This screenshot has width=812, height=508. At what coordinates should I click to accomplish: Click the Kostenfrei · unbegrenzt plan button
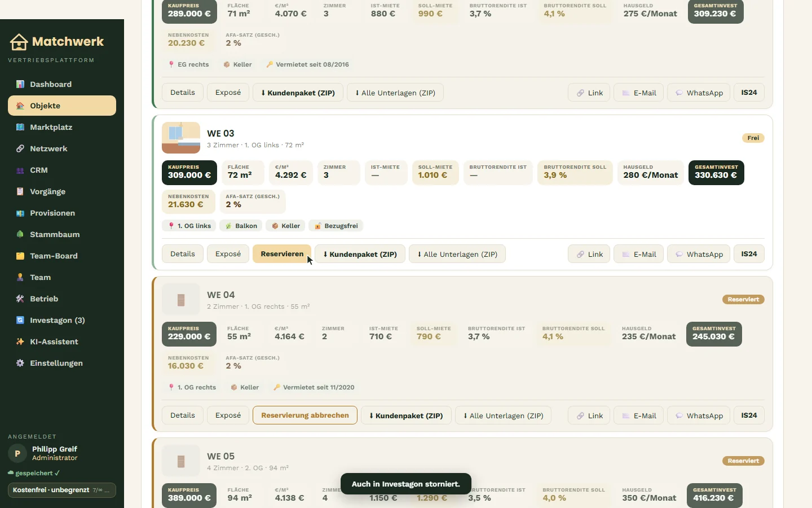62,490
